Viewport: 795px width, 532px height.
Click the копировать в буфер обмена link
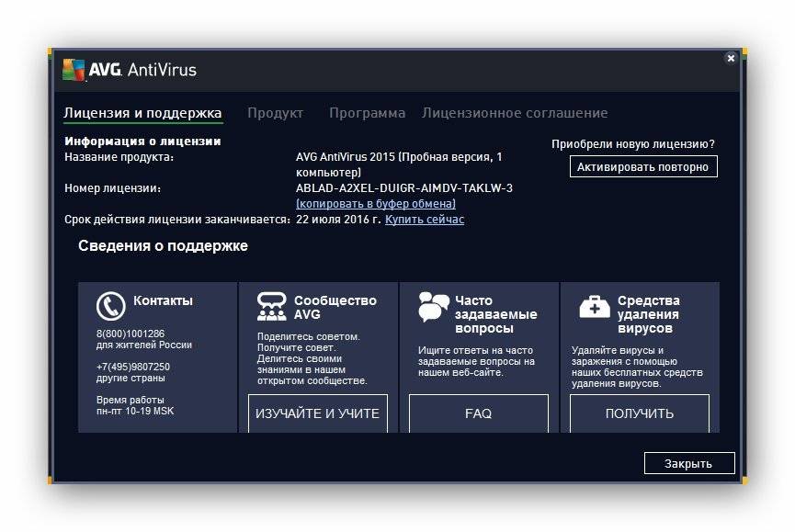376,204
